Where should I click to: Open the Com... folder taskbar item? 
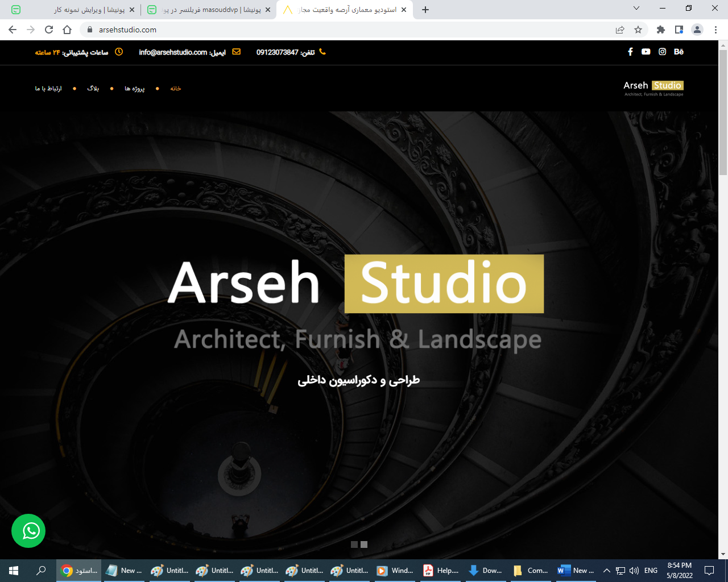coord(531,571)
